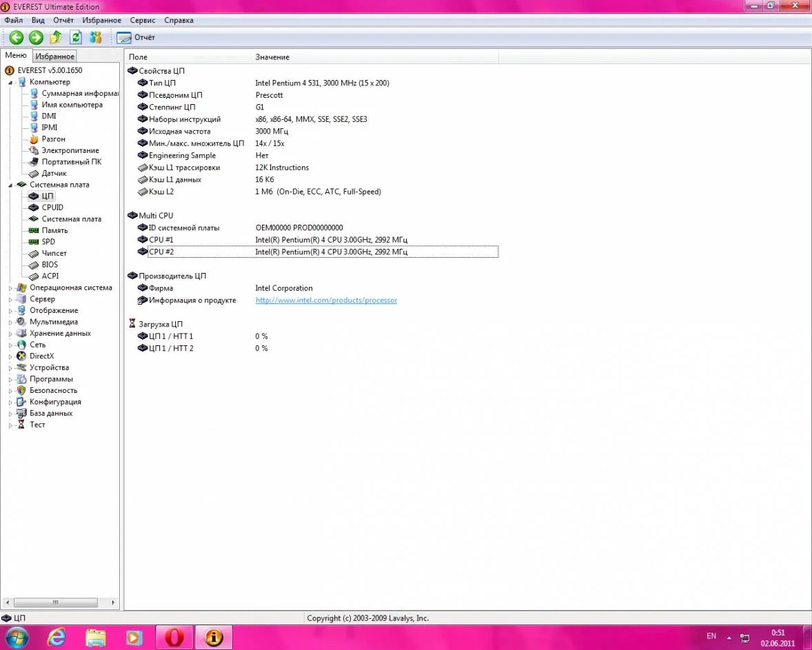Open the Отчёт toolbar button
Screen dimensions: 812x650
coord(136,37)
